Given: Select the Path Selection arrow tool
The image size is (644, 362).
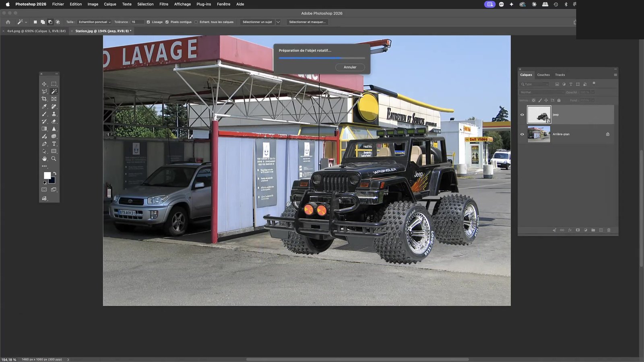Looking at the screenshot, I should pos(44,151).
